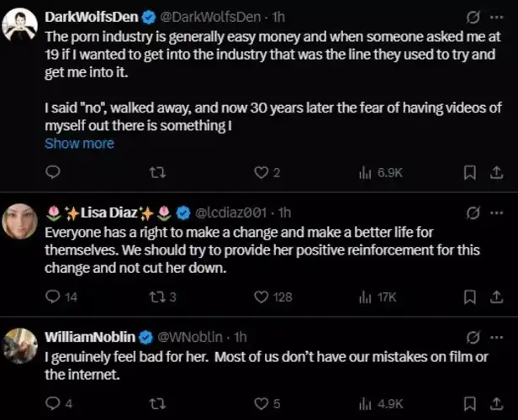Image resolution: width=518 pixels, height=420 pixels.
Task: Reply to WilliamNoblin's post
Action: pos(52,403)
